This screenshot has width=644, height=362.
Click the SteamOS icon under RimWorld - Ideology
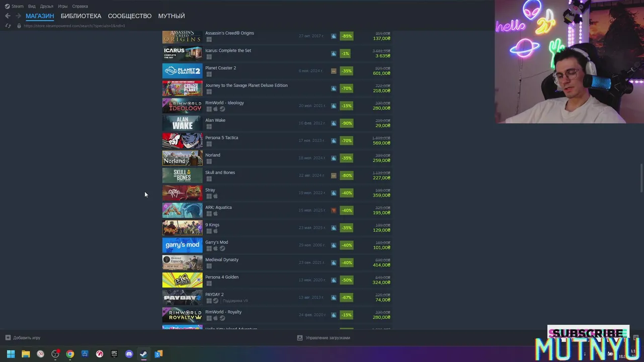(x=222, y=109)
